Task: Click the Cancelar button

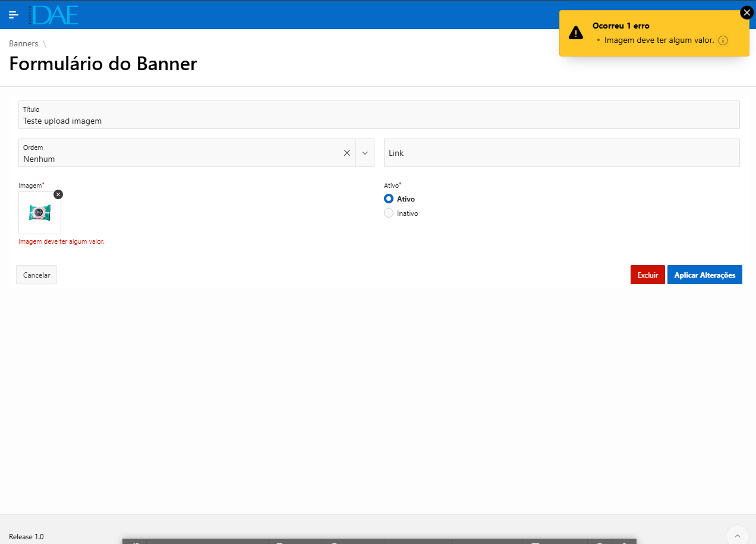Action: [36, 275]
